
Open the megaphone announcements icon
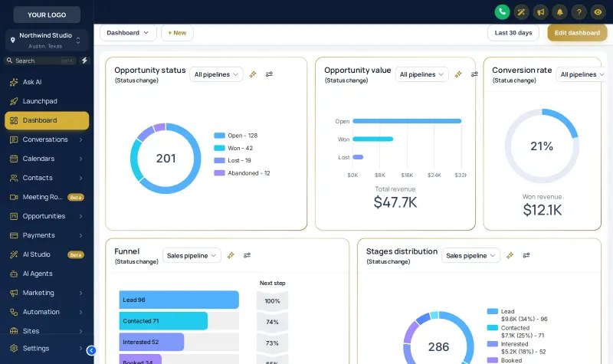541,12
